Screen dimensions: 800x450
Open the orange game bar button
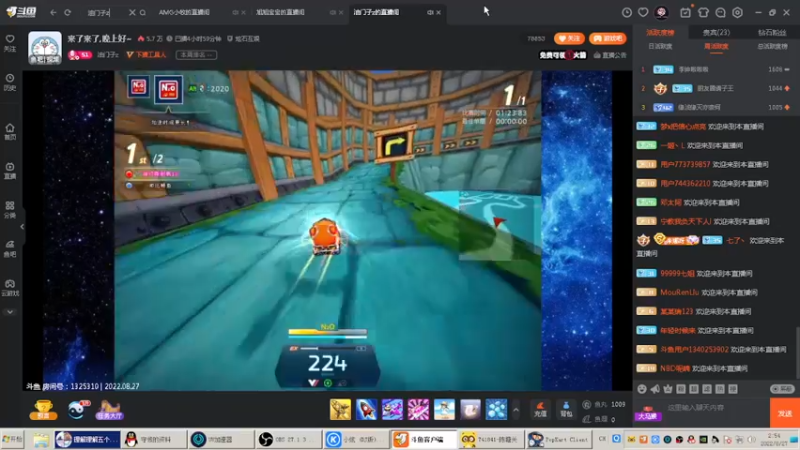click(608, 38)
